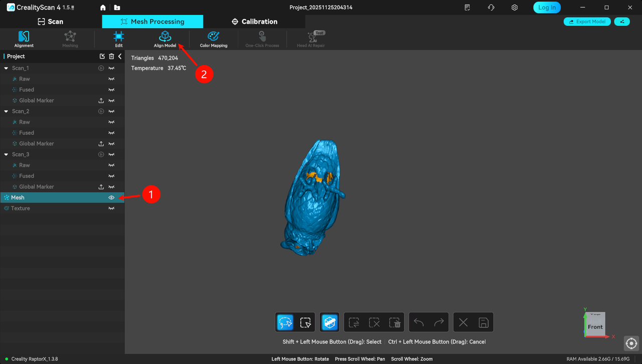The height and width of the screenshot is (364, 642).
Task: Choose the rectangle selection tool
Action: 305,322
